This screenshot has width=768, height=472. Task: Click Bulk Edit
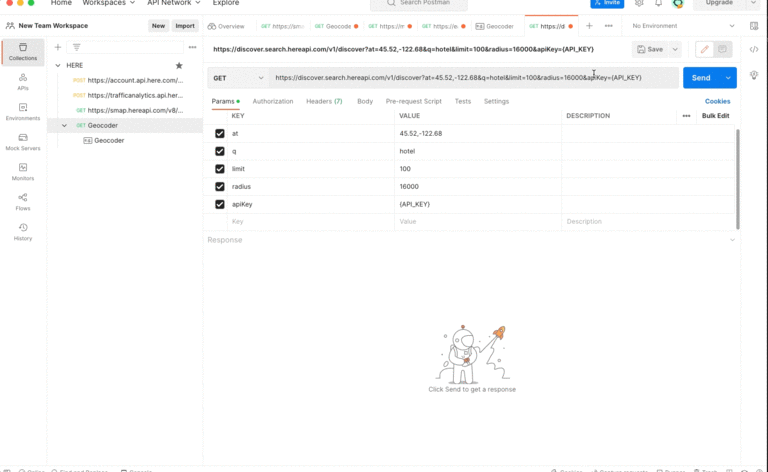tap(715, 116)
